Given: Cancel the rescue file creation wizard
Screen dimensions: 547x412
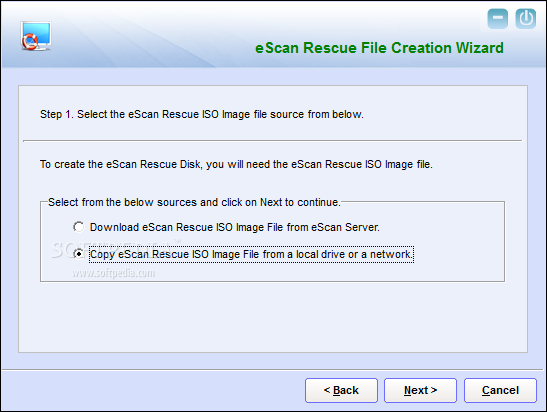Looking at the screenshot, I should [500, 390].
